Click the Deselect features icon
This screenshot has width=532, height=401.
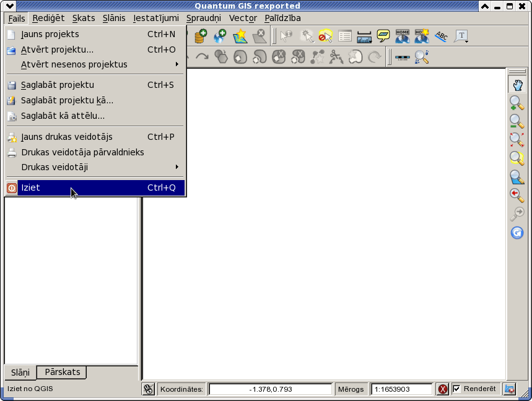(x=326, y=36)
